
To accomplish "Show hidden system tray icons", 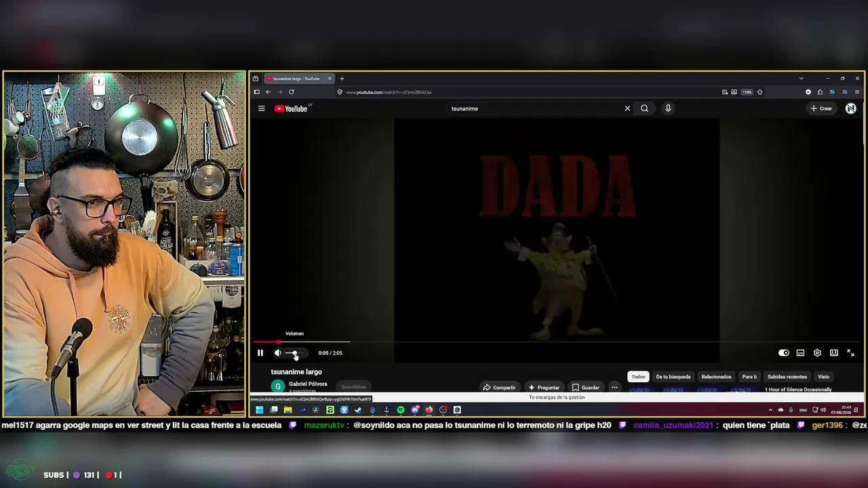I will 770,410.
